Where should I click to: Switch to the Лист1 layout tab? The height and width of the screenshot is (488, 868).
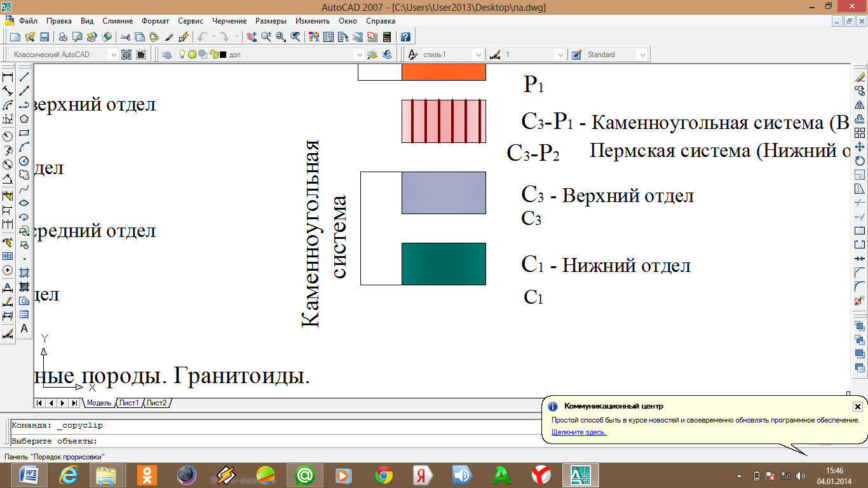click(x=129, y=403)
